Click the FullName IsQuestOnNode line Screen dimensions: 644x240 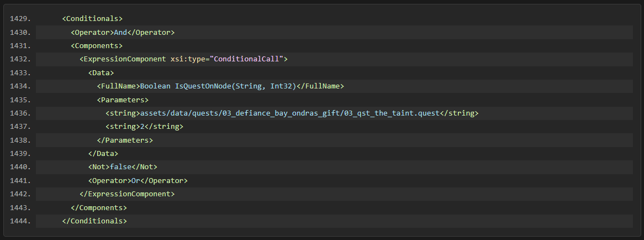(220, 86)
